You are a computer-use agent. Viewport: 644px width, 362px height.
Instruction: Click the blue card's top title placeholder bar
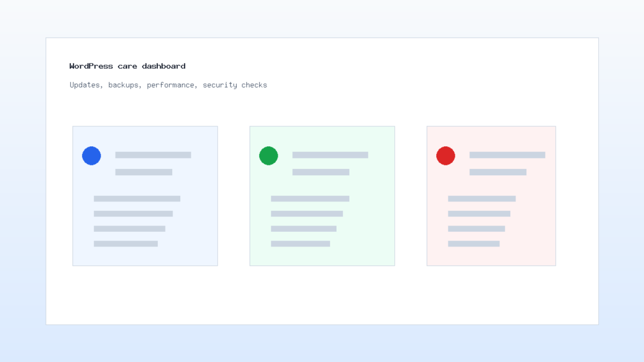click(x=153, y=155)
